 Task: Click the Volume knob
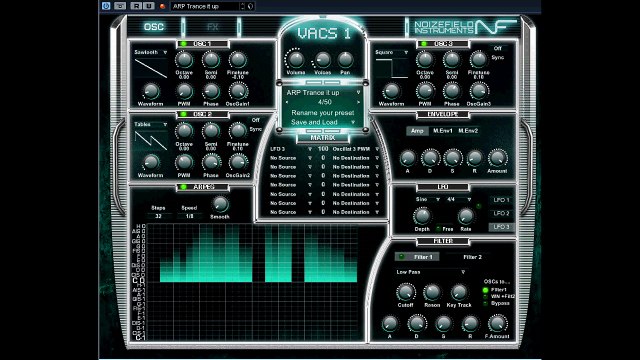tap(296, 60)
